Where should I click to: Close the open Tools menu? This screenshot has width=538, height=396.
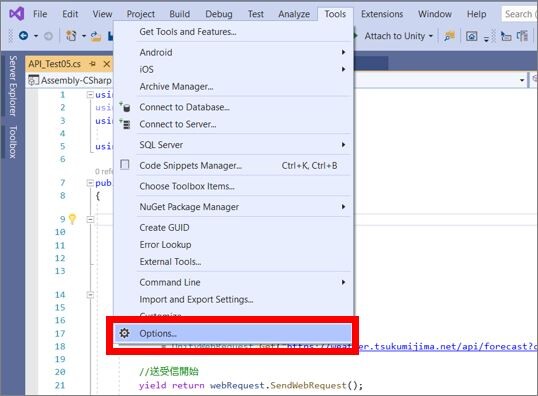click(x=335, y=14)
